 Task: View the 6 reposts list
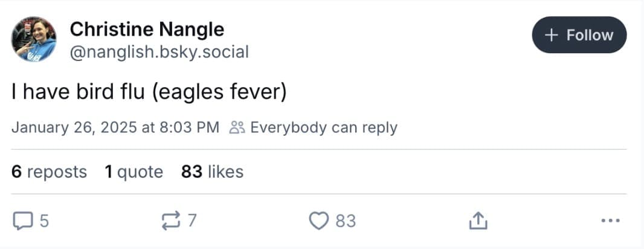point(49,172)
